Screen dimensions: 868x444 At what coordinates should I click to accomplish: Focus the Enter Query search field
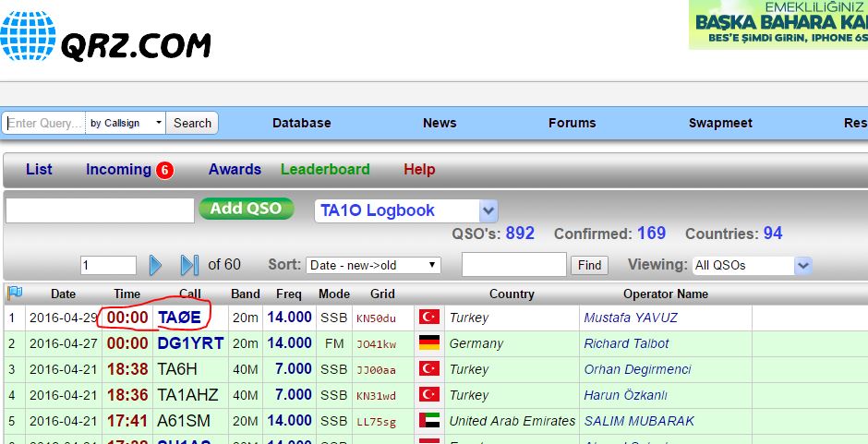coord(43,123)
